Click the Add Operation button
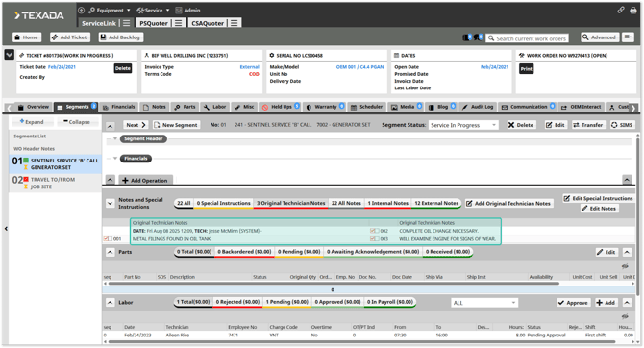This screenshot has width=644, height=348. point(144,181)
